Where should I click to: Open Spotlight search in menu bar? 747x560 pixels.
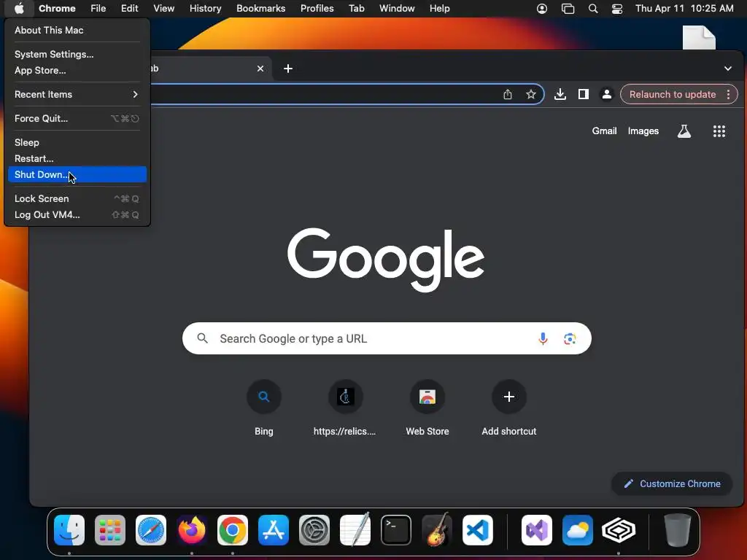click(593, 9)
